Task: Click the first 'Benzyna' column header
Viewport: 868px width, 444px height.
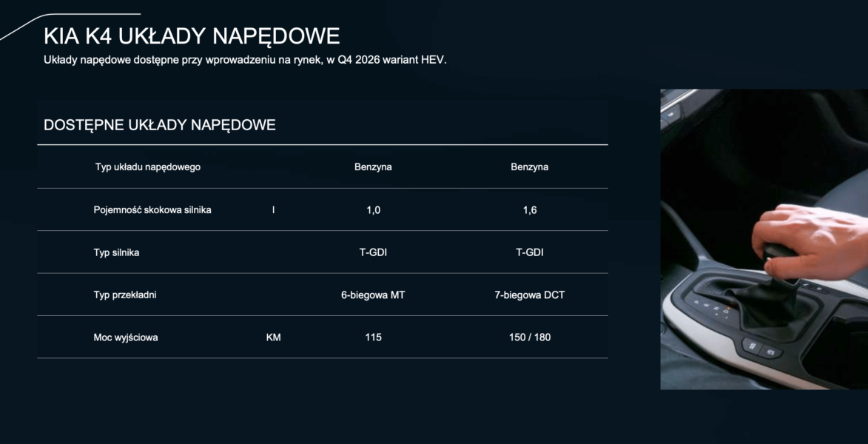Action: [x=373, y=167]
